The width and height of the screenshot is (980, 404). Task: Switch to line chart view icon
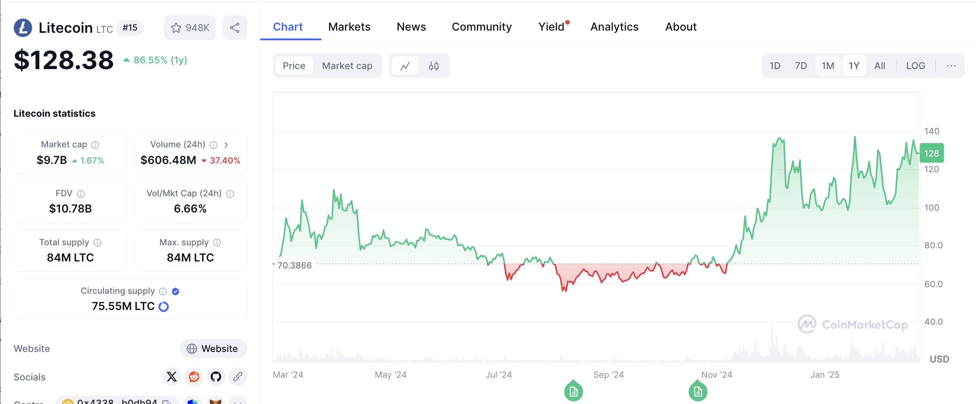point(405,66)
